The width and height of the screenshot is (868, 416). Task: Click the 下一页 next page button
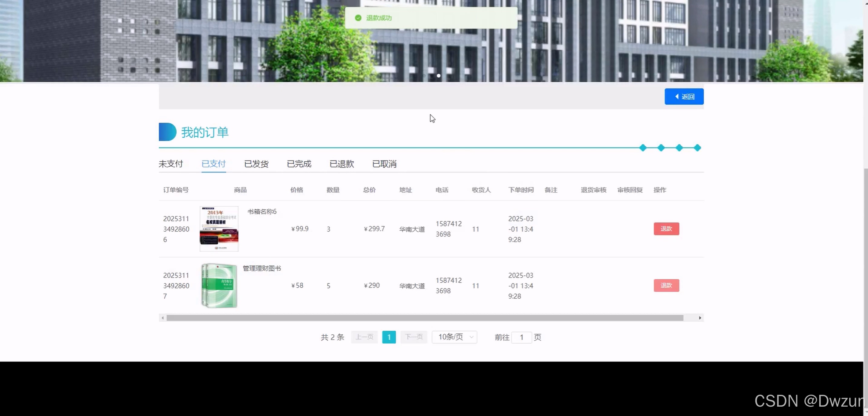click(413, 337)
